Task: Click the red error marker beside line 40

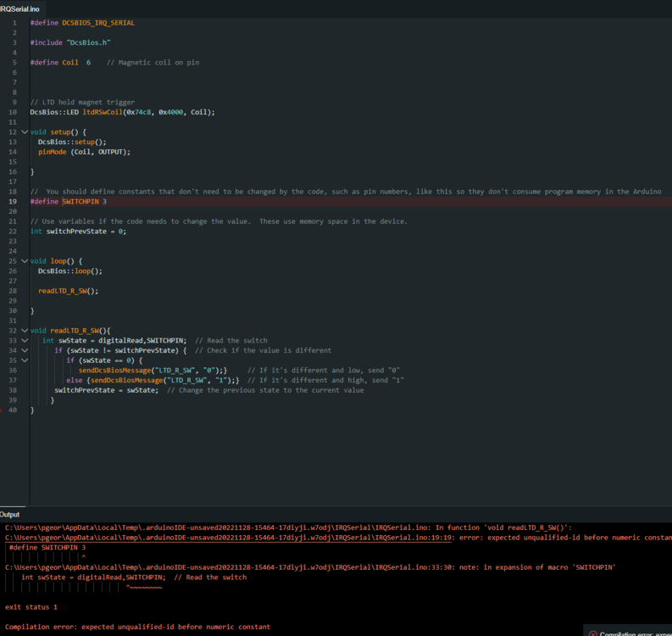Action: click(3, 410)
